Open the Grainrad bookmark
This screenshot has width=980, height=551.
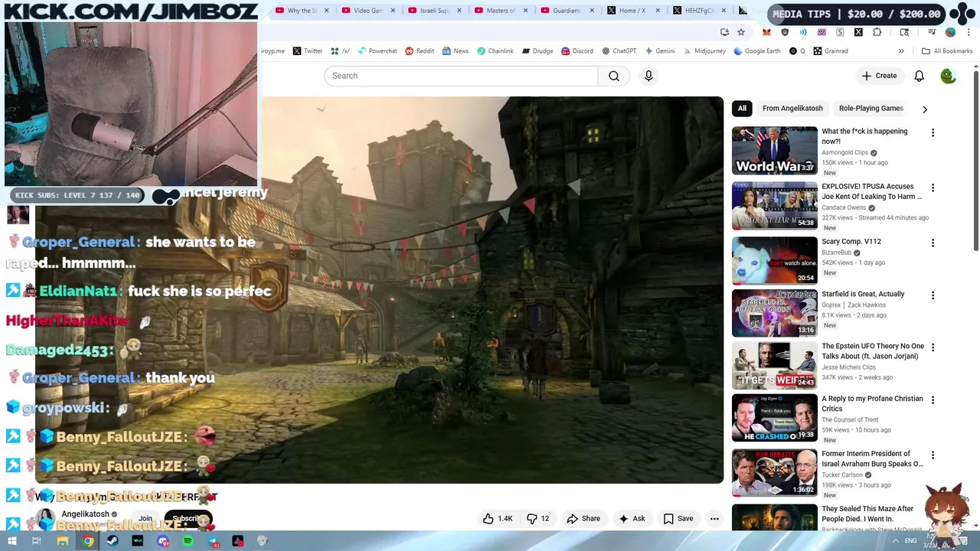pos(831,51)
